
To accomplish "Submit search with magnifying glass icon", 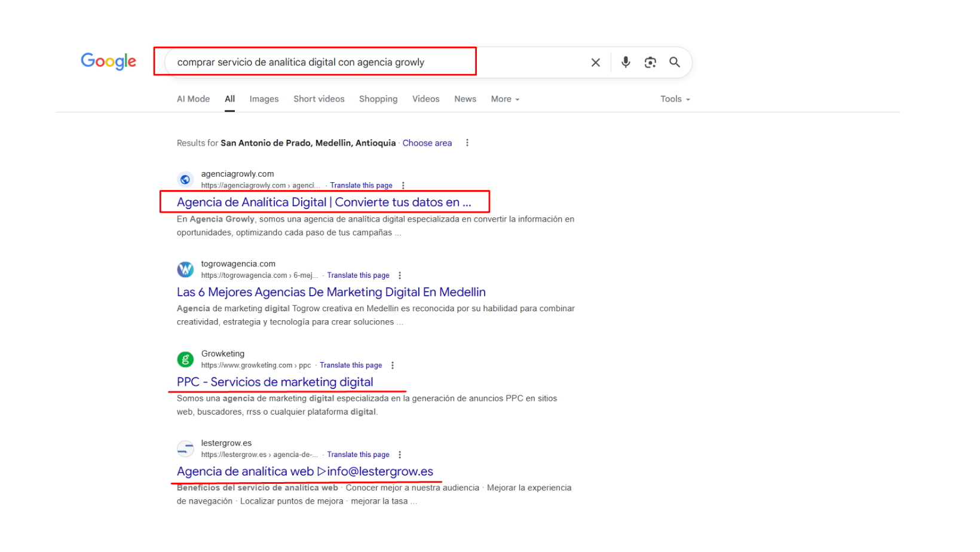I will [x=675, y=62].
